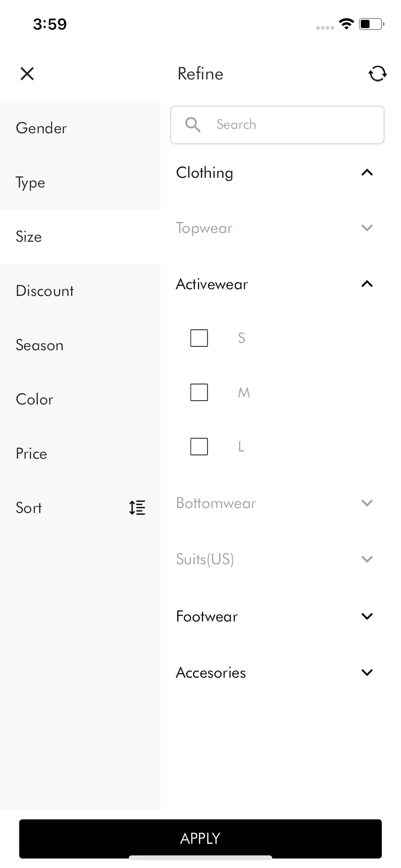The image size is (401, 868).
Task: Open the Color filter category
Action: (x=80, y=399)
